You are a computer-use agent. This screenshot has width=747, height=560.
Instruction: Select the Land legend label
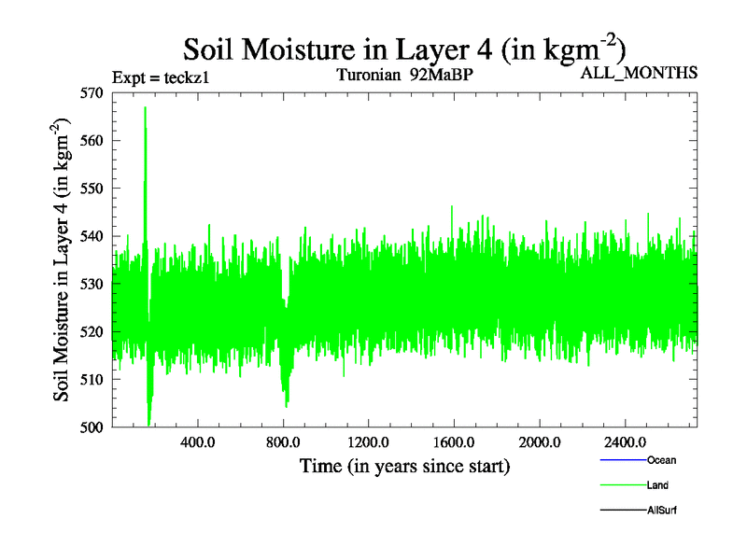pos(657,485)
